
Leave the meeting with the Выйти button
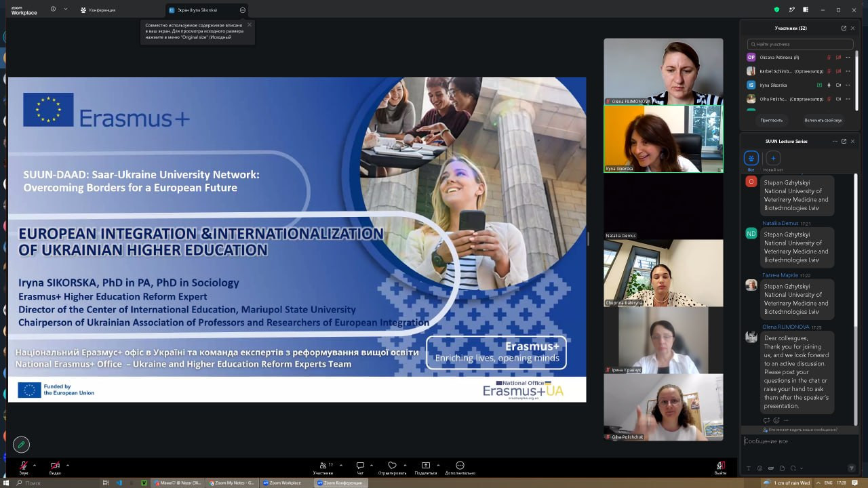pyautogui.click(x=720, y=468)
